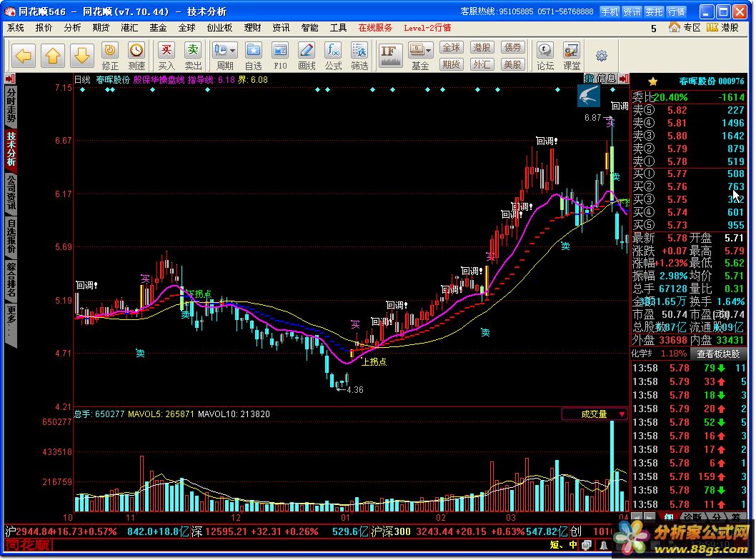Open the 创业板 menu
Image resolution: width=756 pixels, height=560 pixels.
[220, 28]
